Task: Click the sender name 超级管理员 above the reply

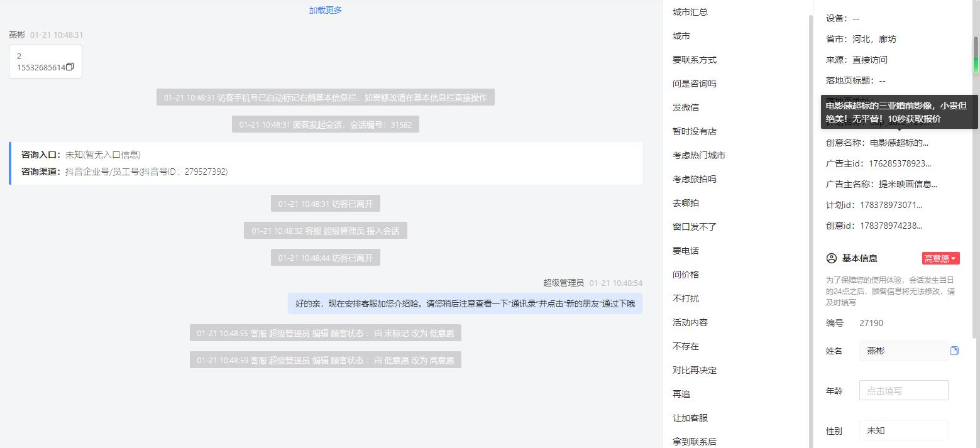Action: tap(564, 283)
